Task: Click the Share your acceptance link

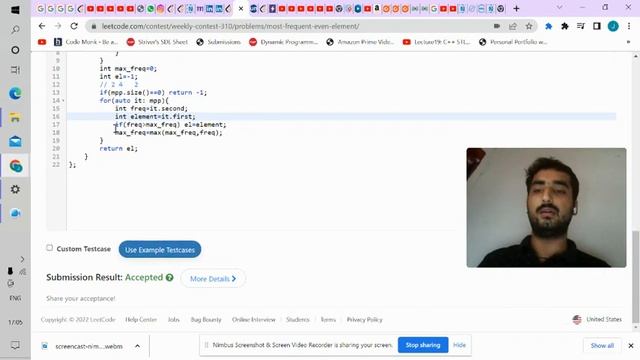Action: 80,298
